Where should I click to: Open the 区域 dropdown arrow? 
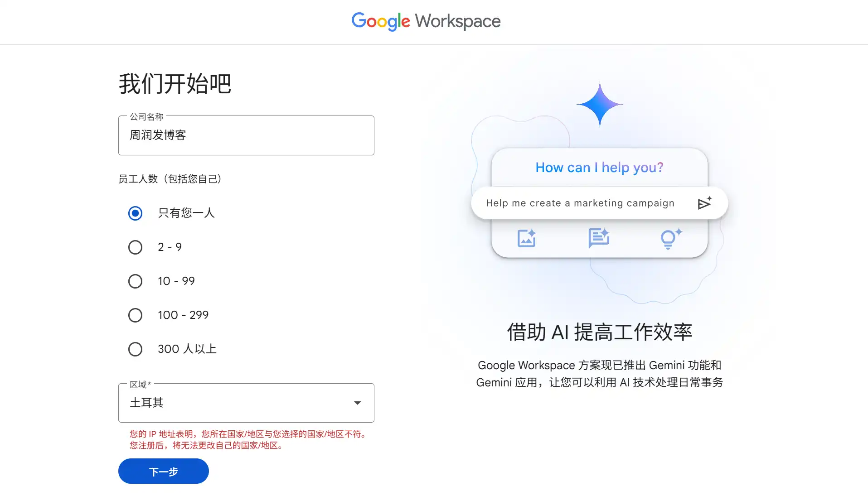click(x=357, y=403)
